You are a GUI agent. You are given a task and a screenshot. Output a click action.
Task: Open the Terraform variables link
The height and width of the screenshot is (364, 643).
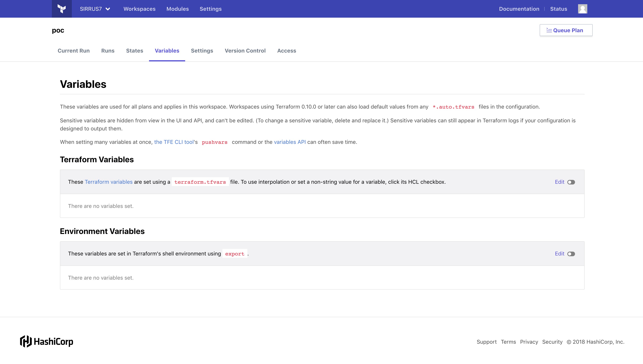coord(108,182)
